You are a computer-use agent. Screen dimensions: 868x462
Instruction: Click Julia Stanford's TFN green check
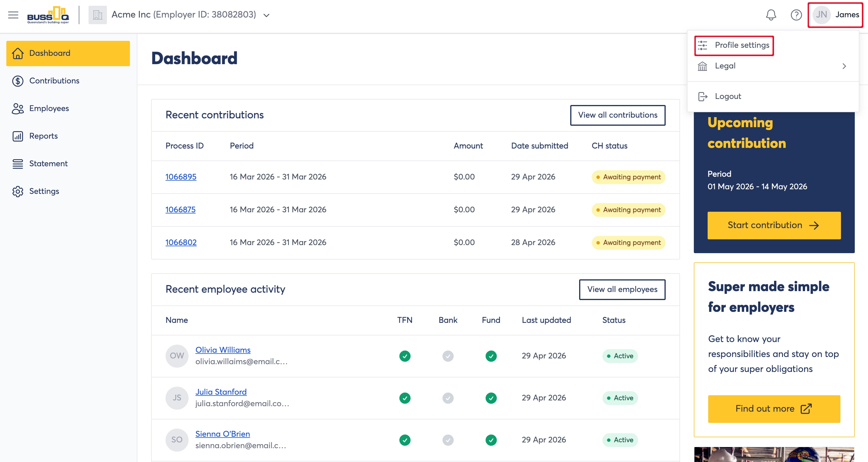[x=404, y=398]
